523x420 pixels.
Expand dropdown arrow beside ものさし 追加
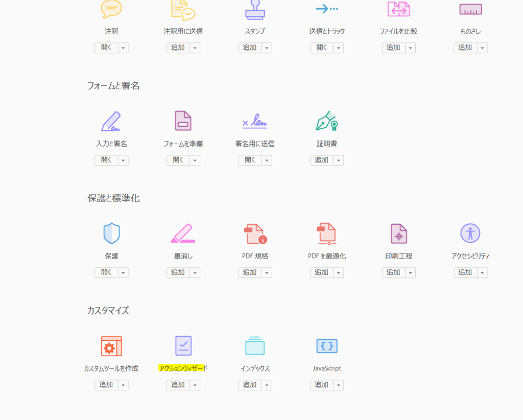point(482,48)
